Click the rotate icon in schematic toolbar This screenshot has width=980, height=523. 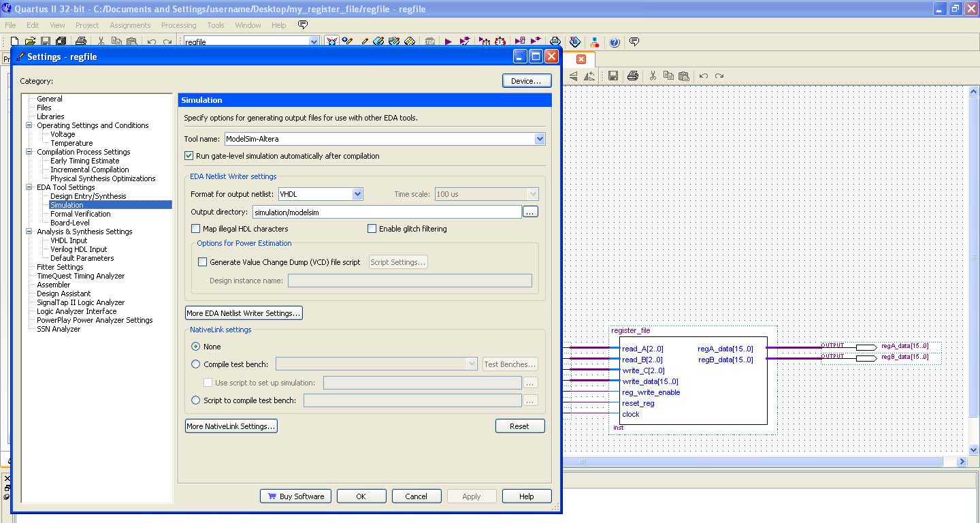[x=589, y=76]
